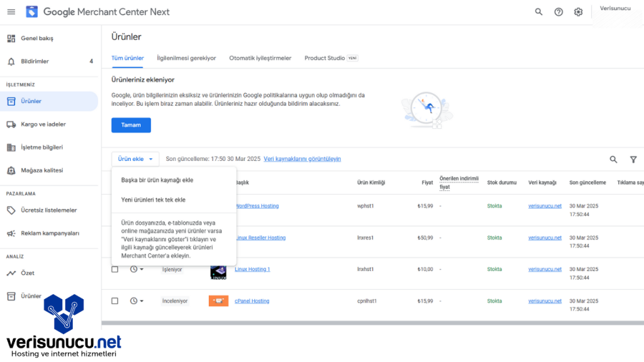Click the Reklam kampanyaları megaphone icon
Image resolution: width=644 pixels, height=362 pixels.
coord(11,233)
